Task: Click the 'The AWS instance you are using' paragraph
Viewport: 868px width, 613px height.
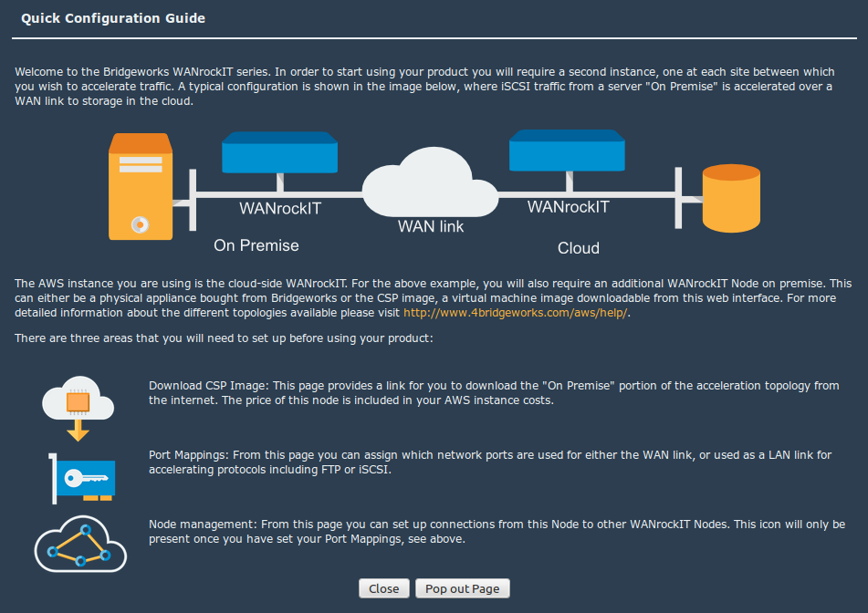Action: (433, 297)
